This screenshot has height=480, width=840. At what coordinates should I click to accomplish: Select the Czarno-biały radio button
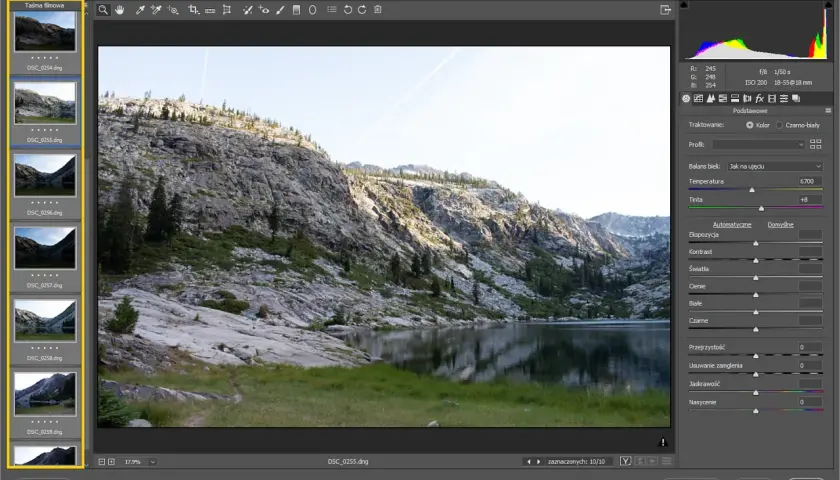[779, 125]
